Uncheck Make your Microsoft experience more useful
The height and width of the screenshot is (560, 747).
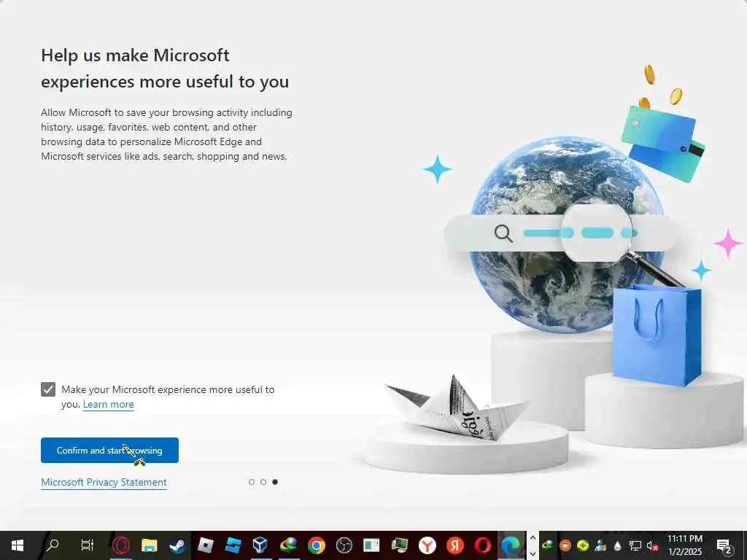48,389
